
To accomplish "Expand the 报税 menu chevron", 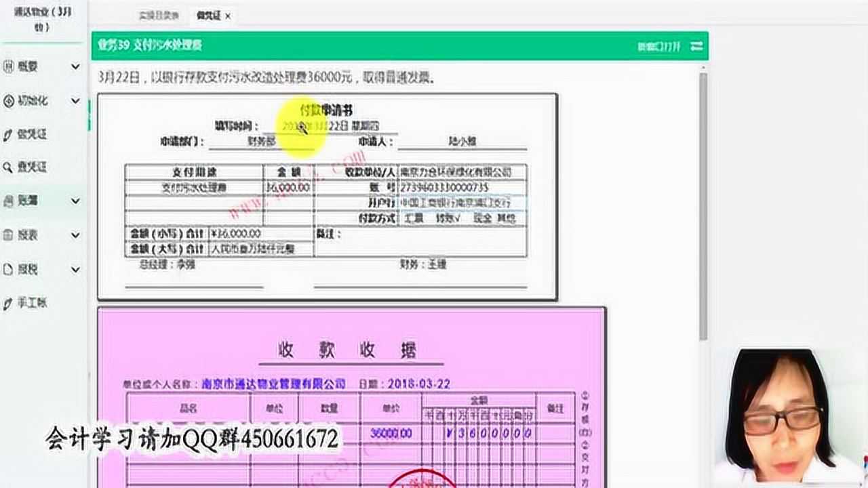I will (x=75, y=269).
